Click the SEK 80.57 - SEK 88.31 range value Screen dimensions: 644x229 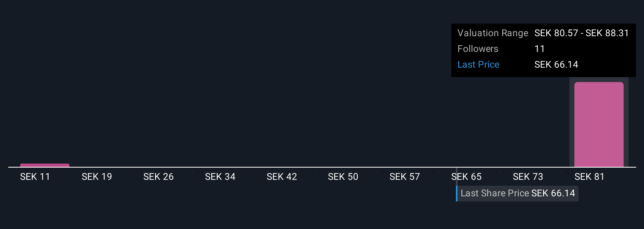point(582,33)
